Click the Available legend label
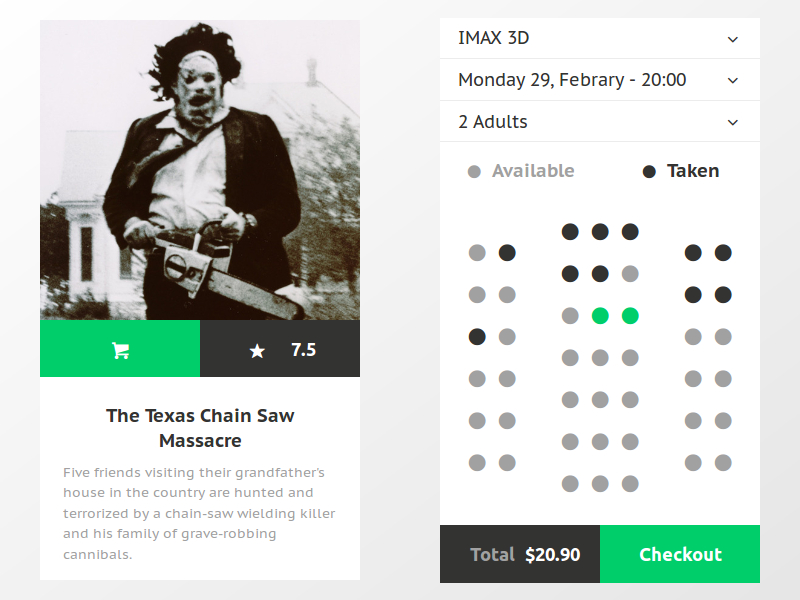This screenshot has width=800, height=600. point(533,171)
